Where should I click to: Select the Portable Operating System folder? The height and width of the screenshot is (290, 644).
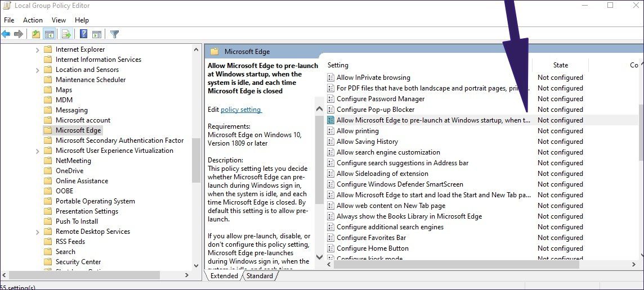tap(95, 201)
